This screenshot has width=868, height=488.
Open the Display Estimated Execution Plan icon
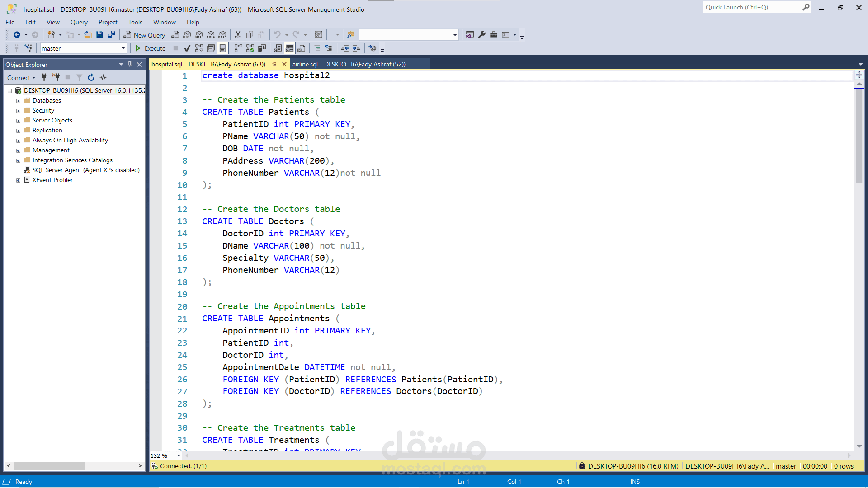199,48
